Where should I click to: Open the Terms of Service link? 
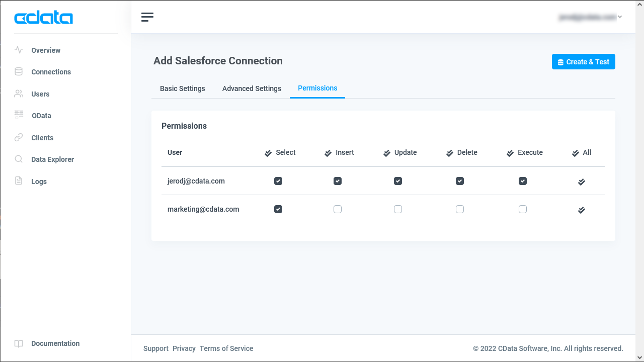tap(226, 348)
